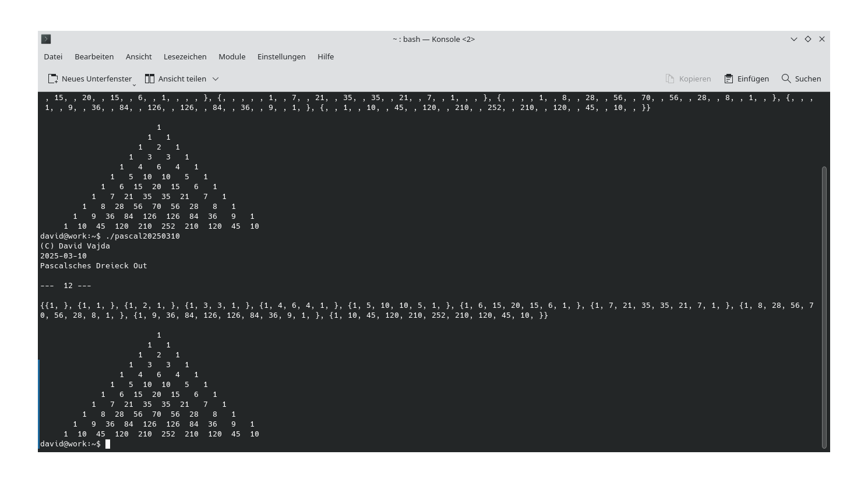Open the Ansicht teilen dropdown arrow
The width and height of the screenshot is (868, 497).
pos(215,79)
